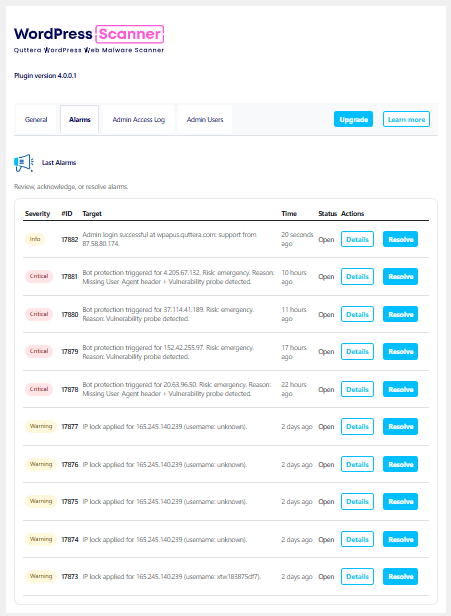
Task: Open Details for alarm 17880
Action: 357,314
